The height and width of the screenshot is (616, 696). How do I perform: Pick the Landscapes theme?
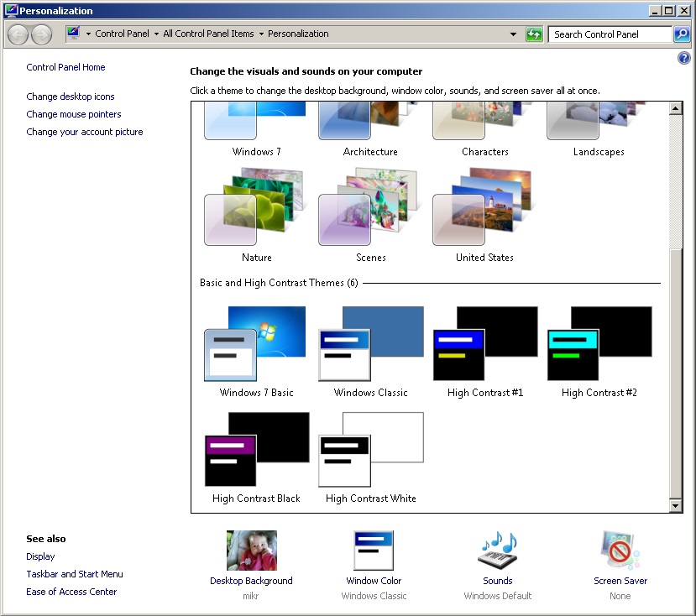(599, 128)
